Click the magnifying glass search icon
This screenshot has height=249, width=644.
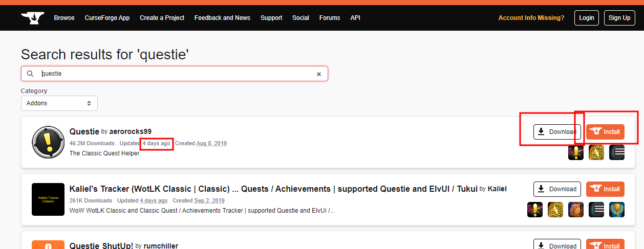point(30,74)
